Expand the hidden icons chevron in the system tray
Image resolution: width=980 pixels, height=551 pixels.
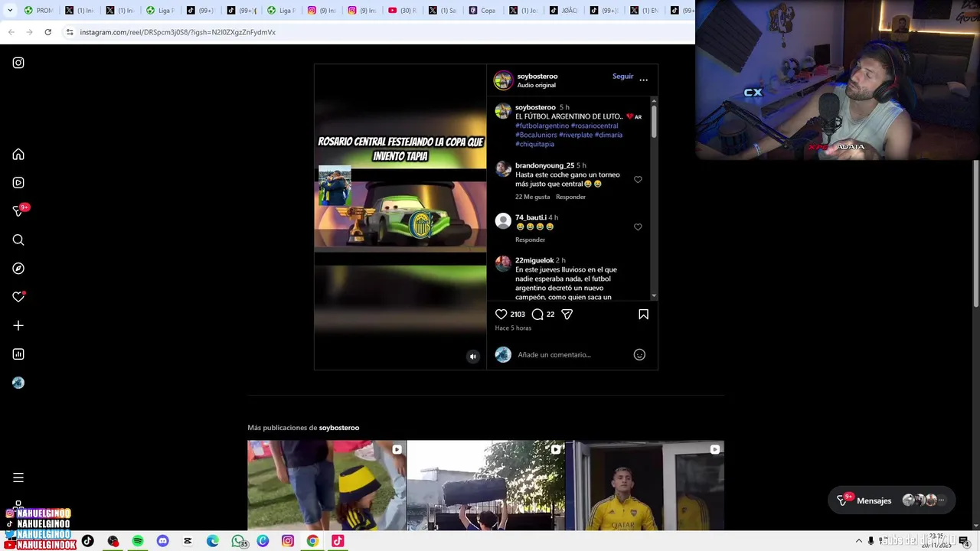point(858,541)
